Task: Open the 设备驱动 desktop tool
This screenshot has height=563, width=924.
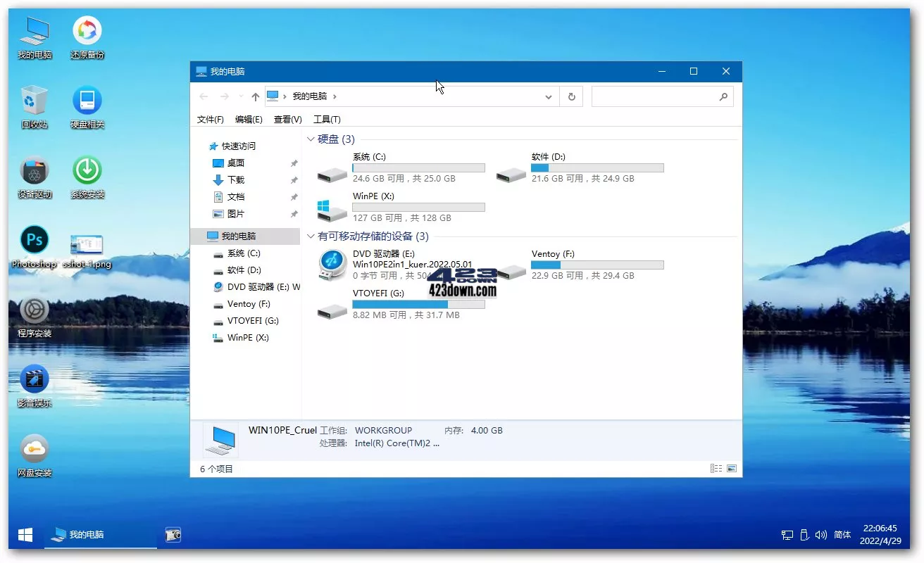Action: pos(33,172)
